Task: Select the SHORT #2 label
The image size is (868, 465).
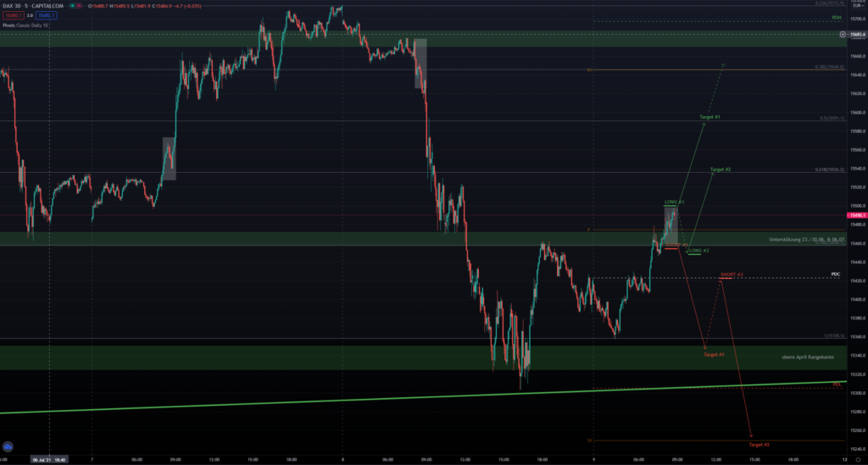Action: (x=731, y=274)
